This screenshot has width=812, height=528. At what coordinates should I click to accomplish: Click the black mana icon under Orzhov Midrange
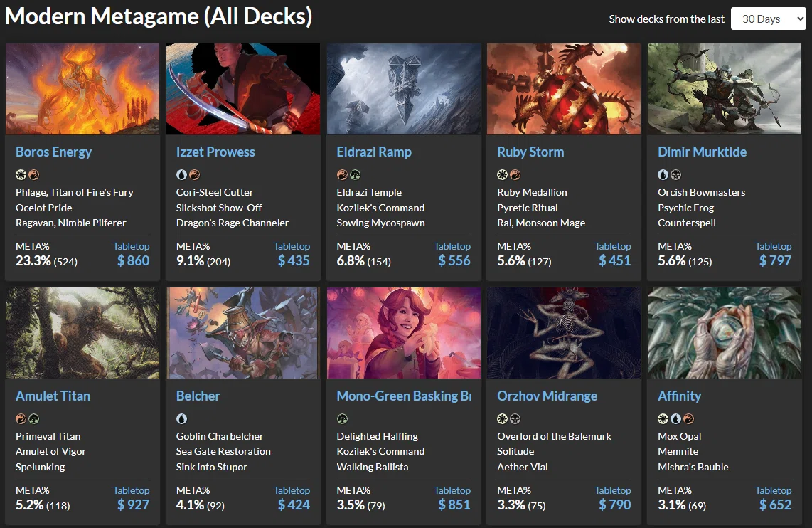click(515, 418)
